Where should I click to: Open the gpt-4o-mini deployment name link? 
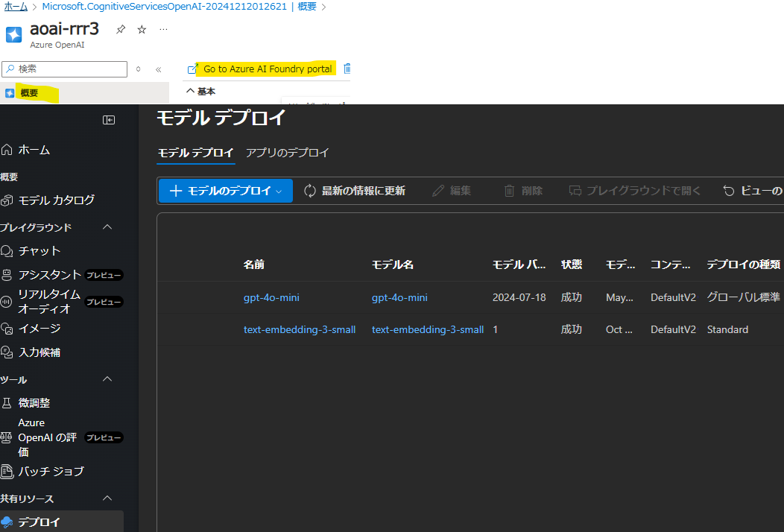pos(271,297)
